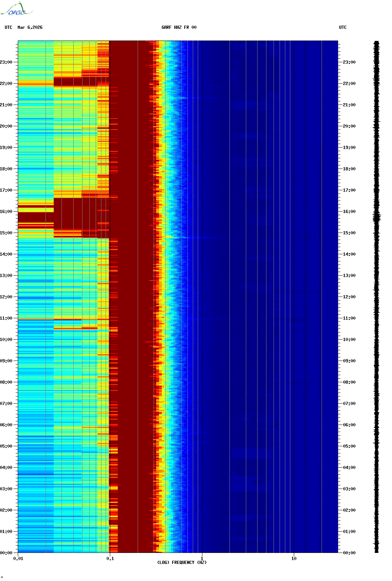392x581 pixels.
Task: Click the 22:00 label on the right time axis
Action: click(349, 84)
